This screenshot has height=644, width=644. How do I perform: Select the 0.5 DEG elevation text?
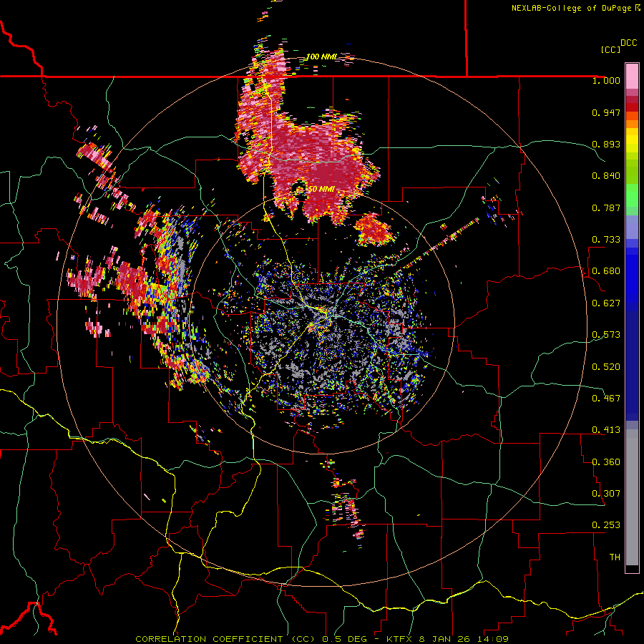pyautogui.click(x=345, y=639)
